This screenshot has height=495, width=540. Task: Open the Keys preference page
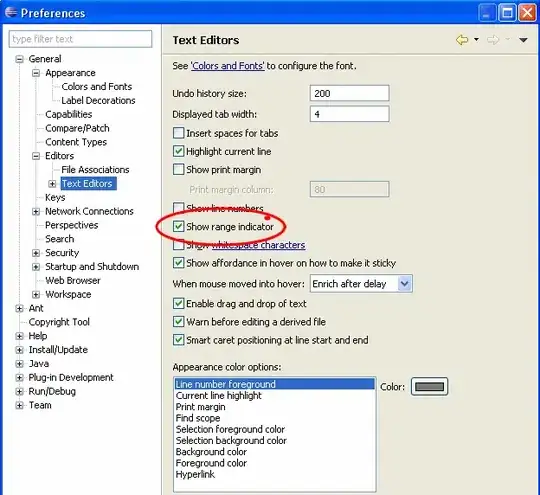click(55, 197)
